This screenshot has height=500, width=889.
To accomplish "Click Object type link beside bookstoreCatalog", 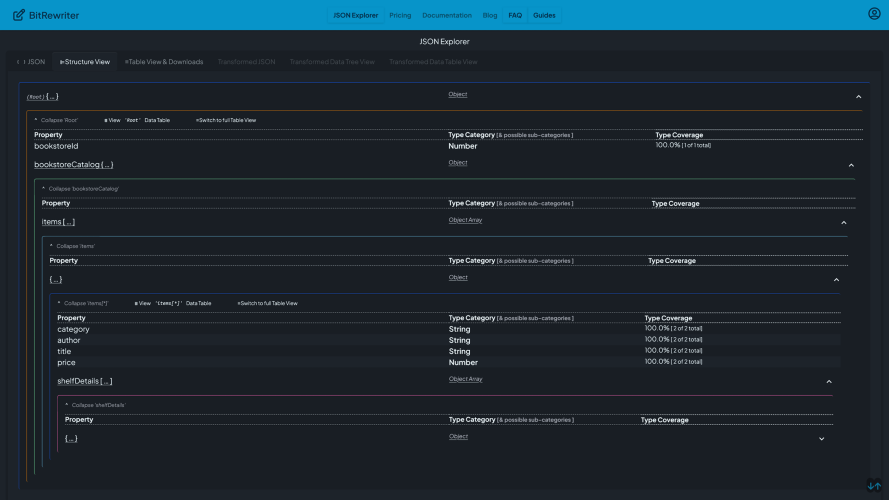I will pos(458,163).
